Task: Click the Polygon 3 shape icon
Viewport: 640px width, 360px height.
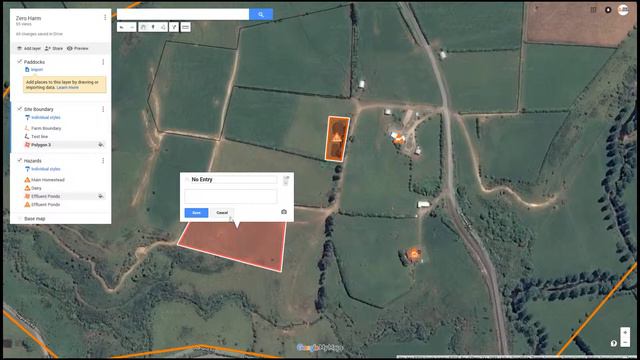Action: click(27, 144)
